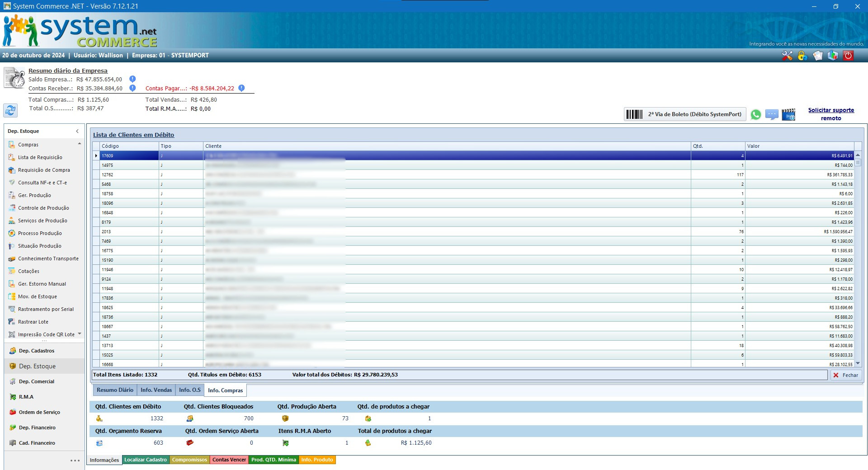Click 2ª Via de Boleto button
The image size is (868, 470).
point(685,114)
